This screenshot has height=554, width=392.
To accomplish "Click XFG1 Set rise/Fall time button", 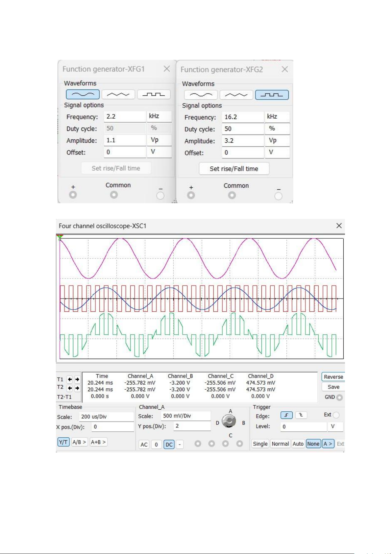I will tap(116, 168).
